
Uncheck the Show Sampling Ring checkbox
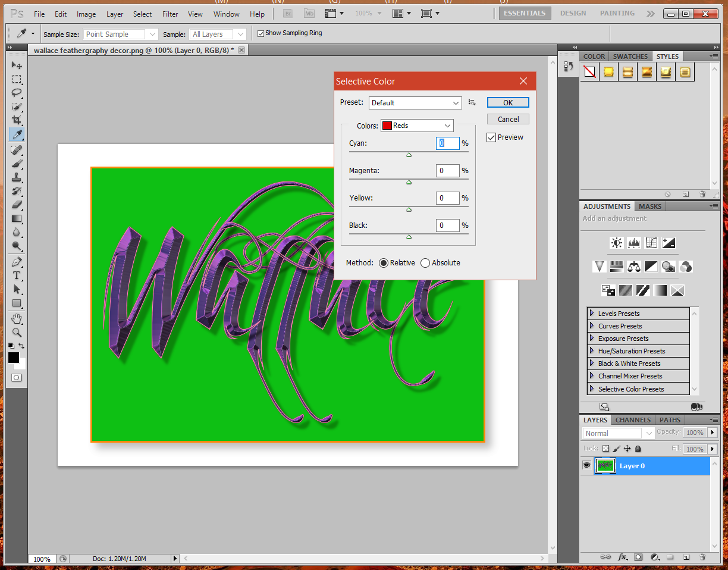261,33
